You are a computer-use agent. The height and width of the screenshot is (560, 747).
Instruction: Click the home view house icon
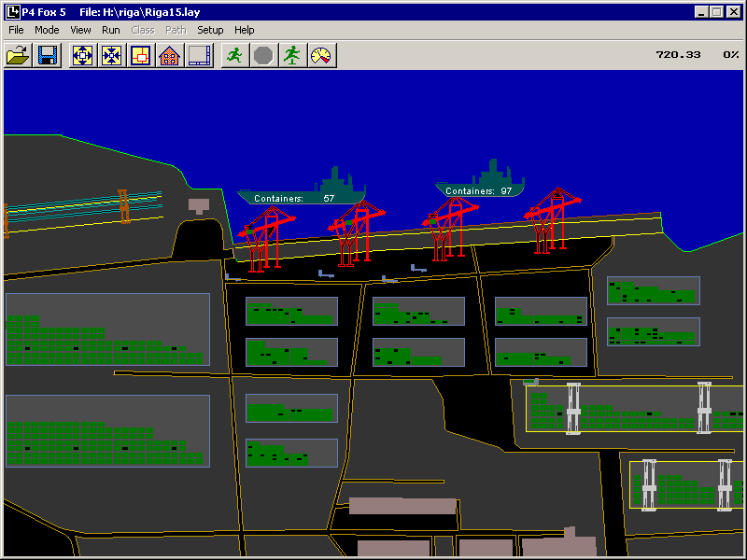[x=170, y=55]
